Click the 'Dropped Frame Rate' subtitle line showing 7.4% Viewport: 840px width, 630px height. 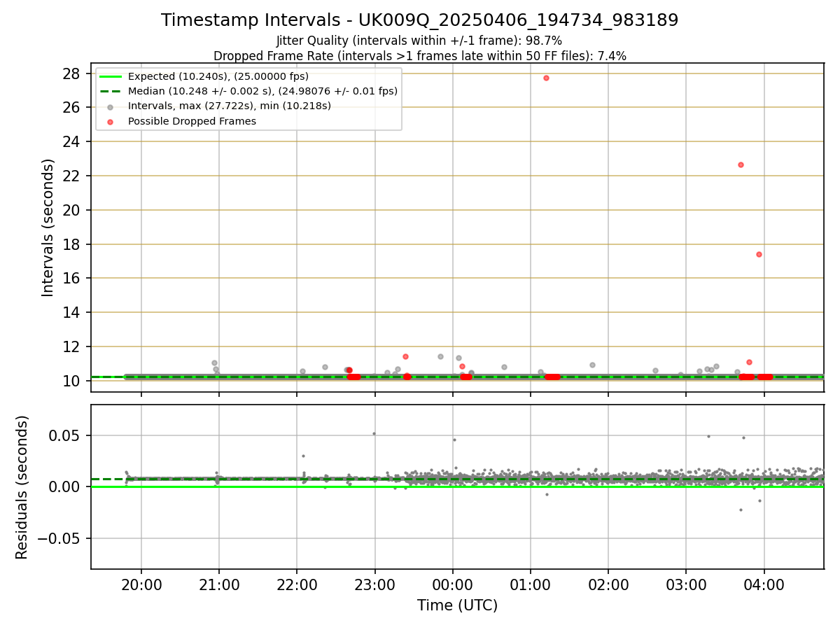point(419,55)
